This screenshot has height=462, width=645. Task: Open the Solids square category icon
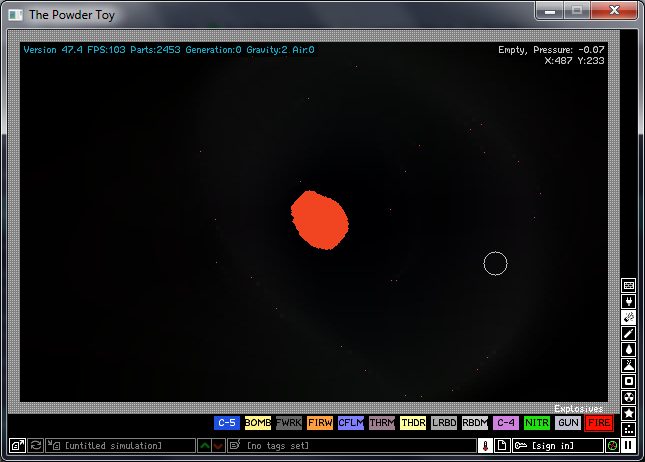[629, 381]
